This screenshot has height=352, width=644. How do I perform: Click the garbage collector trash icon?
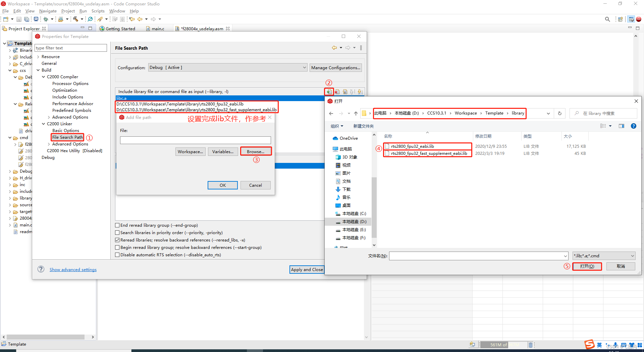(x=531, y=345)
